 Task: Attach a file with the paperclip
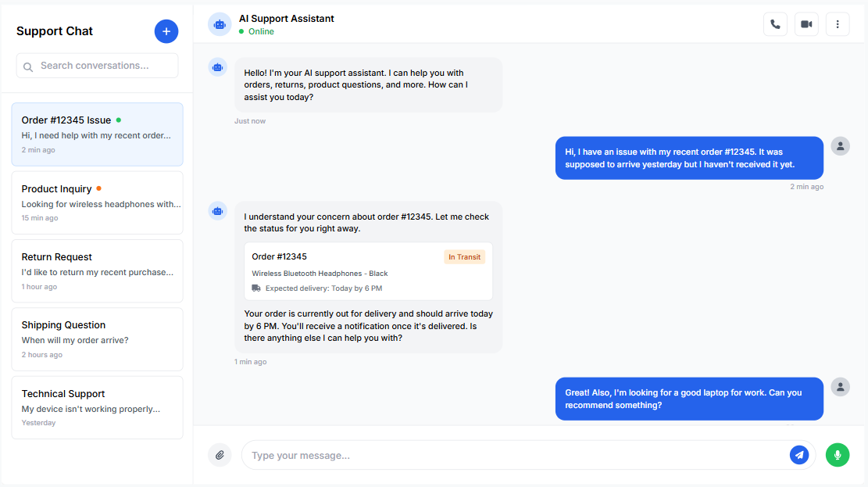pos(220,455)
